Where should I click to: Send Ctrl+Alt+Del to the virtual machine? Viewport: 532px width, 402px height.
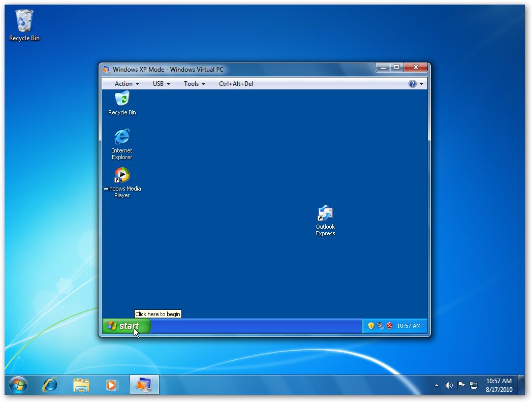tap(236, 83)
